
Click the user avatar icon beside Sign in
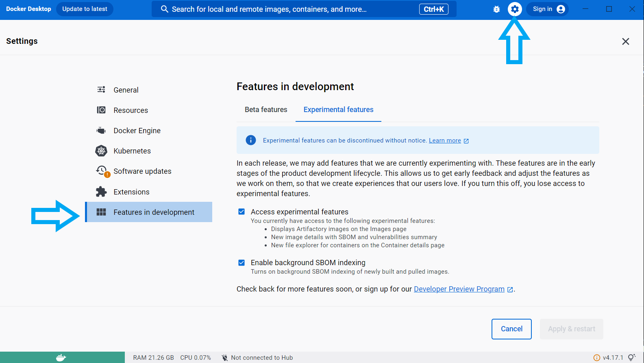(x=561, y=9)
